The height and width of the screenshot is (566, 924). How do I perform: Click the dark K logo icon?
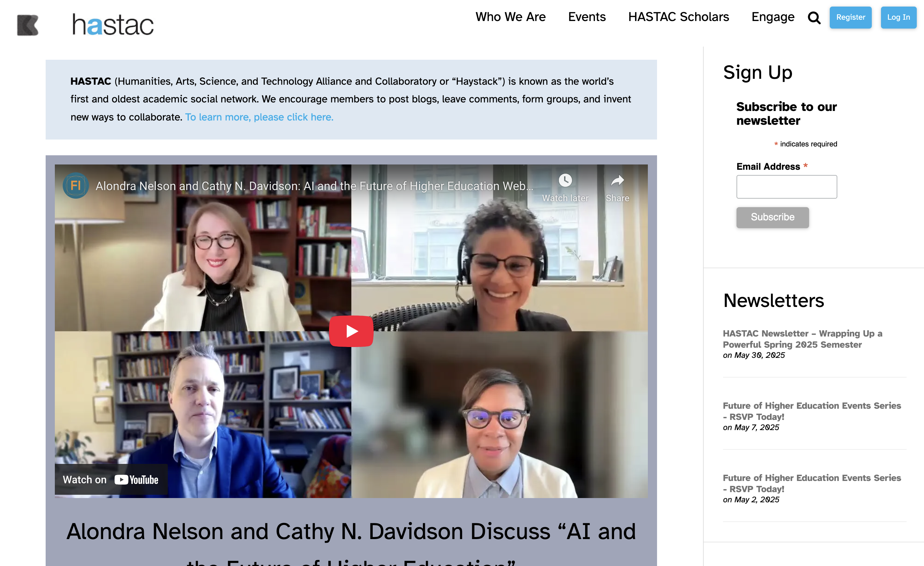28,25
